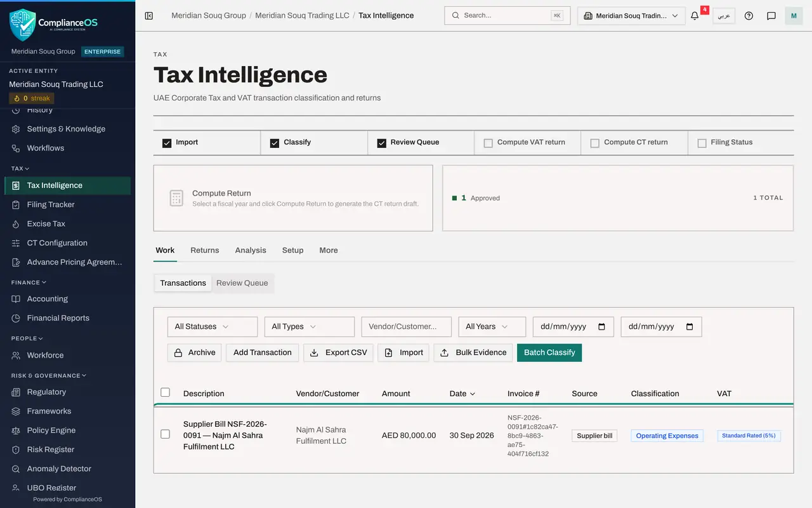Select all rows with the header checkbox

166,392
